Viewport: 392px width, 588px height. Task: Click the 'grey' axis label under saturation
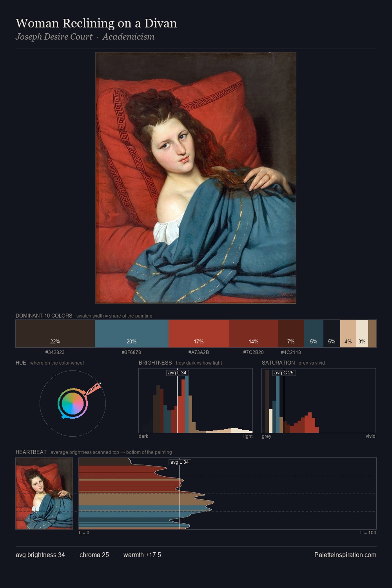pos(267,436)
